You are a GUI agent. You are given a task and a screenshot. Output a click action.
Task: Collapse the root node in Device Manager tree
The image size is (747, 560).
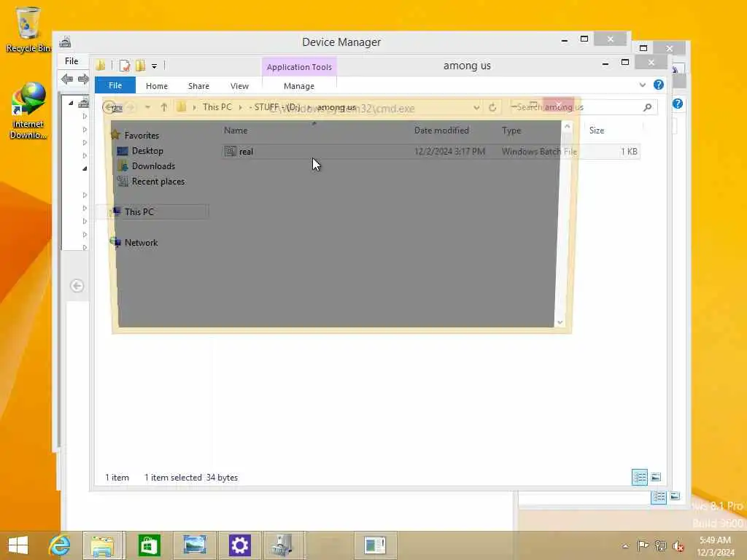tap(71, 103)
